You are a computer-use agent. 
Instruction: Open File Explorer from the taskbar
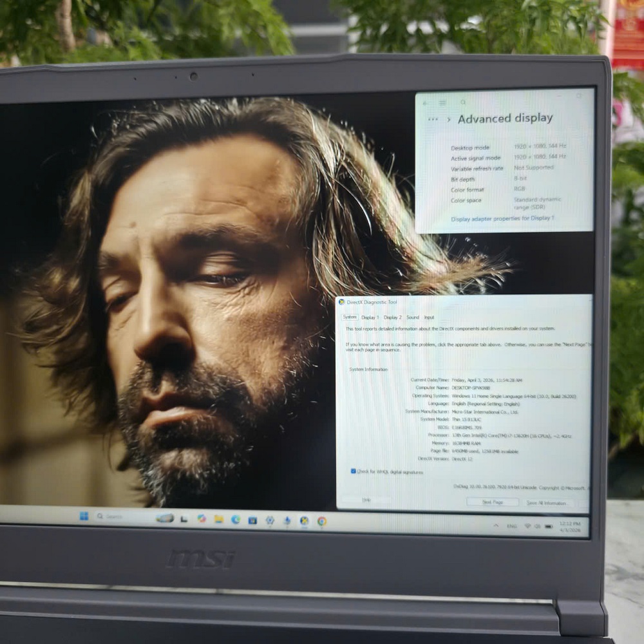[x=218, y=519]
